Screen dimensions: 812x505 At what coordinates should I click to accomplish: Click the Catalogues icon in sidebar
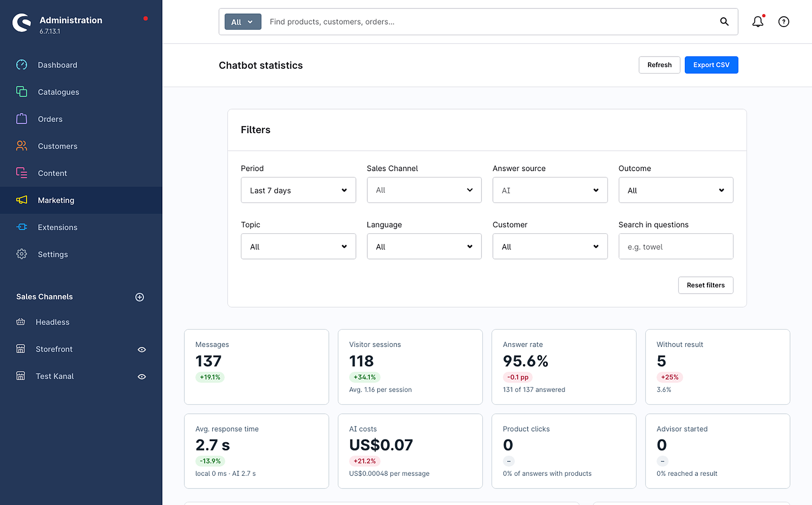(22, 92)
